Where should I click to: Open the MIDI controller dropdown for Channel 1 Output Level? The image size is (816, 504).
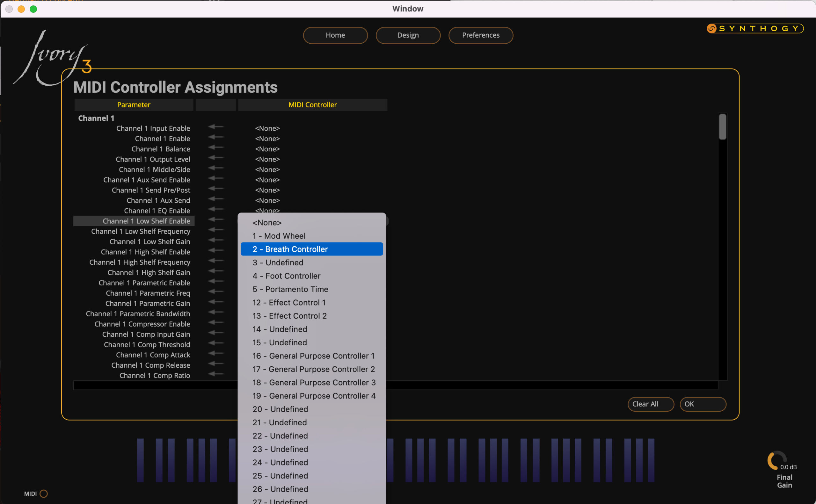pyautogui.click(x=267, y=159)
